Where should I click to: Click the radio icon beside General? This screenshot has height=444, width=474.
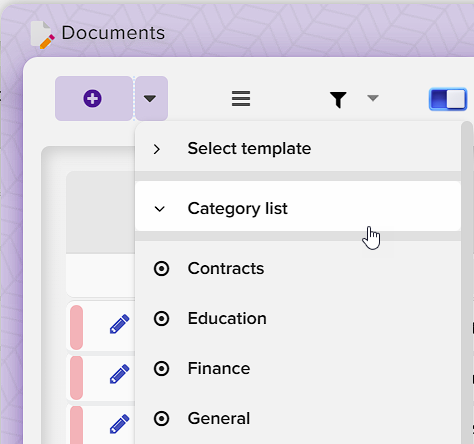pos(161,419)
